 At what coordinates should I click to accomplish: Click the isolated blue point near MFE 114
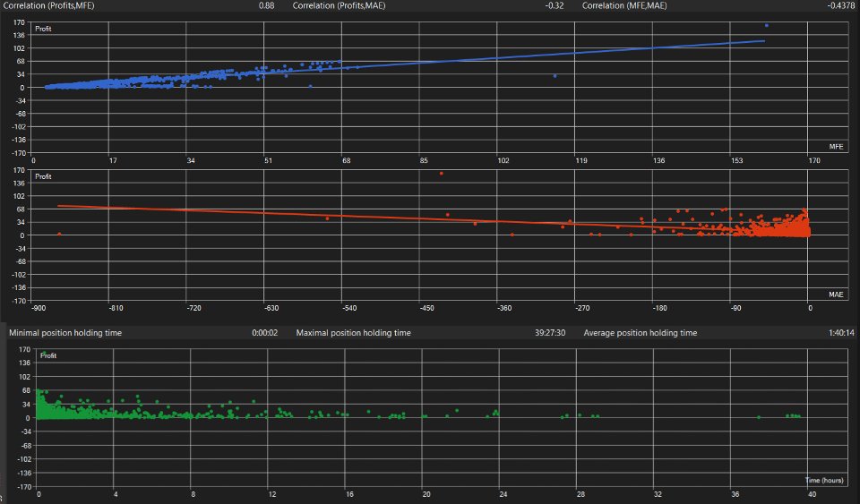[555, 75]
